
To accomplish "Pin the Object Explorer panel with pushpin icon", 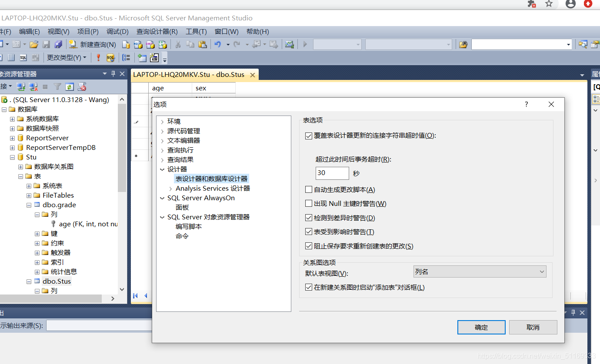I will click(x=113, y=74).
